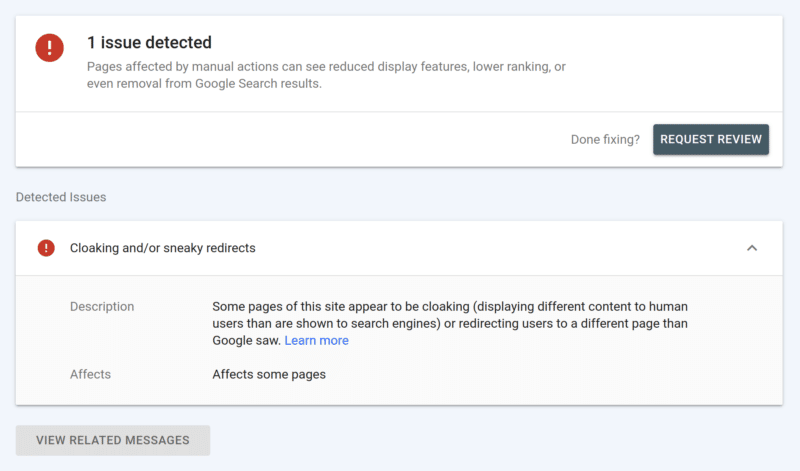Click "Pages affected by manual actions" text
Image resolution: width=800 pixels, height=471 pixels.
(186, 66)
